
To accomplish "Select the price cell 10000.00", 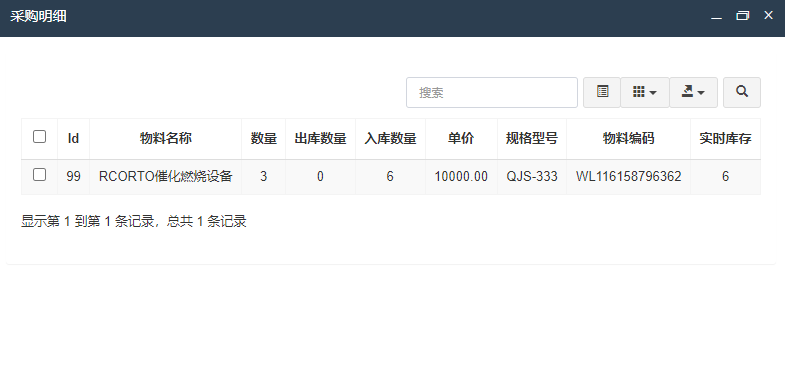I will tap(461, 177).
